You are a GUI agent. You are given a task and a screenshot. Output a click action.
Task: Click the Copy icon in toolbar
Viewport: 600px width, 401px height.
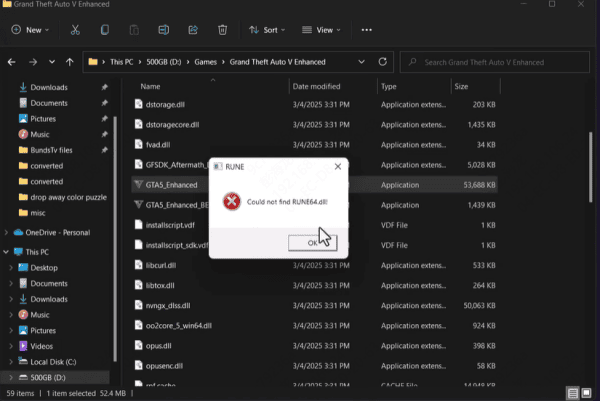[106, 31]
